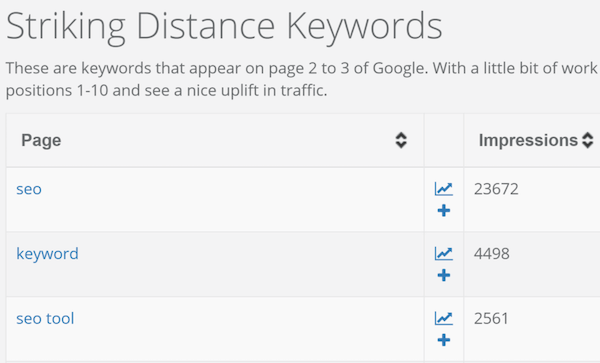Sort table by Page column arrows
Screen dimensions: 600x363
(x=401, y=140)
